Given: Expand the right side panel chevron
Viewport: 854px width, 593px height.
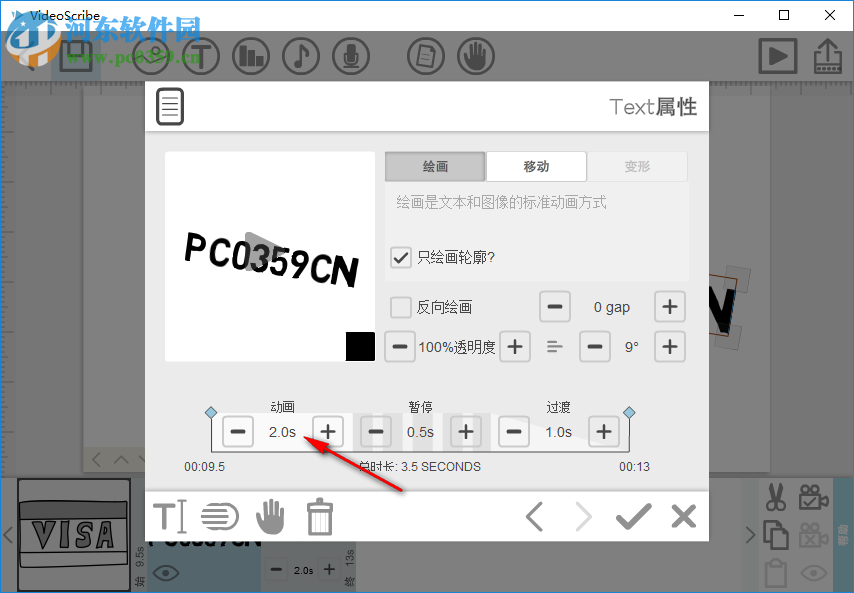Looking at the screenshot, I should click(x=751, y=535).
